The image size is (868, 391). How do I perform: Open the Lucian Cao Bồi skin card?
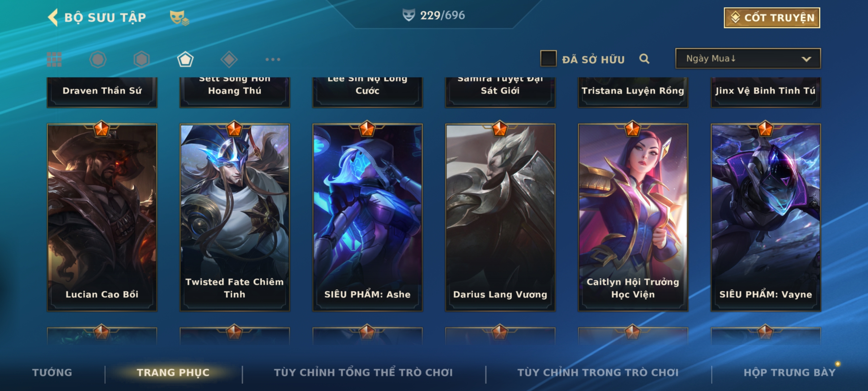pos(102,217)
